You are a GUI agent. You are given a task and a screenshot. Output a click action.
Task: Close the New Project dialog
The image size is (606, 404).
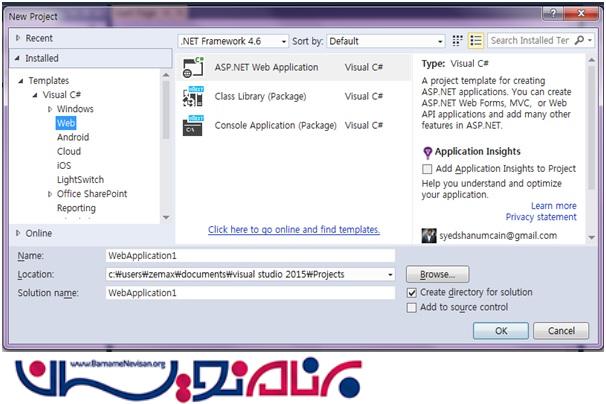pyautogui.click(x=581, y=14)
